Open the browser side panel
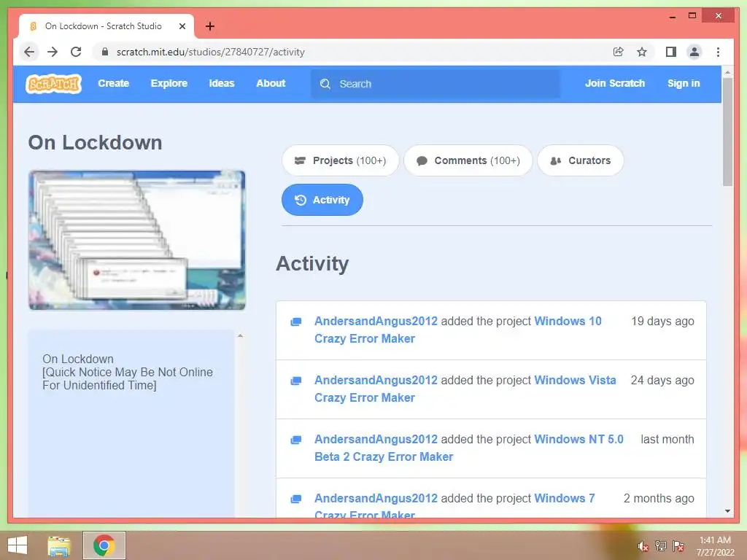 [x=671, y=52]
